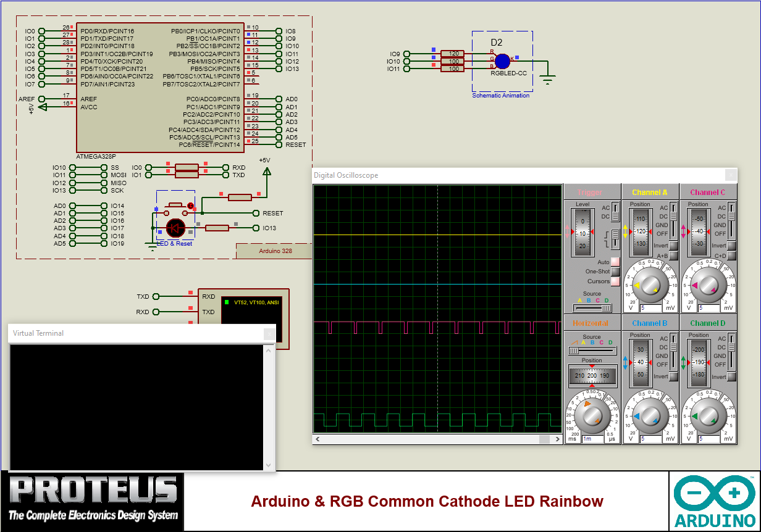Image resolution: width=761 pixels, height=532 pixels.
Task: Enable One-Shot trigger mode
Action: tap(615, 272)
